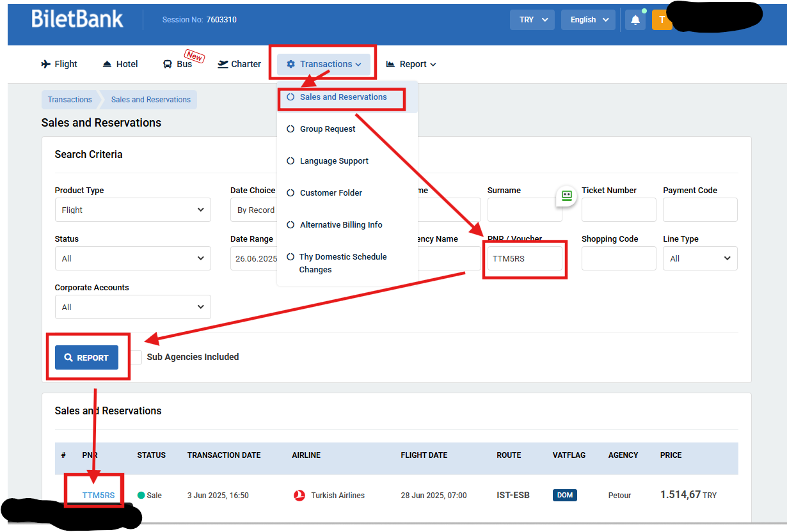Viewport: 787px width, 532px height.
Task: Click the Shopping Code input field
Action: tap(619, 258)
